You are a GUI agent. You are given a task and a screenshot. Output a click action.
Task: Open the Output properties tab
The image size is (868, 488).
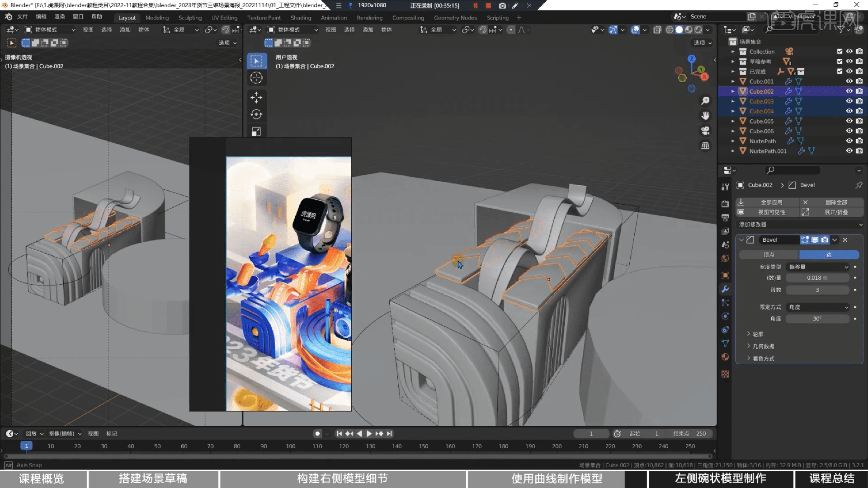click(x=725, y=217)
